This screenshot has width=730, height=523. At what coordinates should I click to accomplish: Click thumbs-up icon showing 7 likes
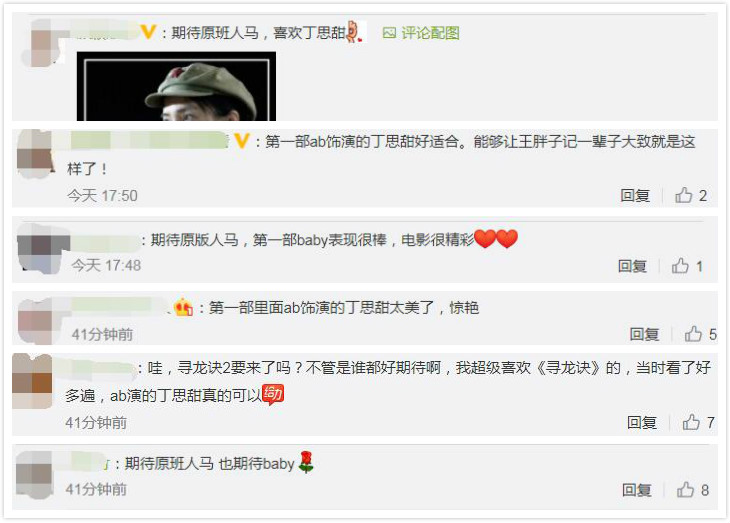click(x=691, y=422)
